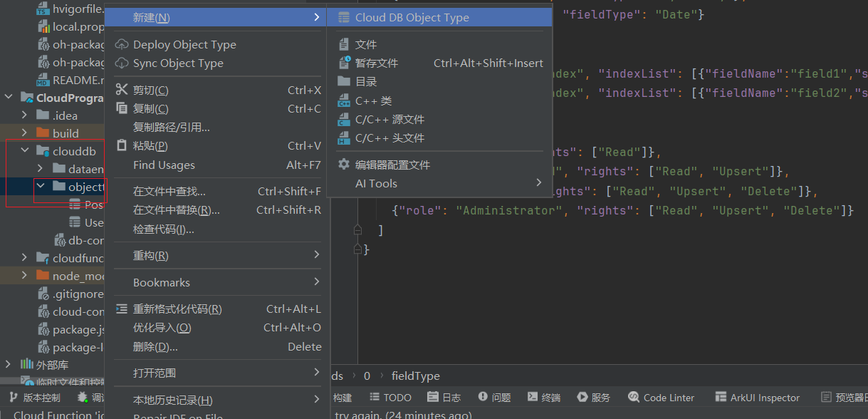Select 删除(D)... from the menu
Viewport: 868px width, 419px height.
pos(217,346)
